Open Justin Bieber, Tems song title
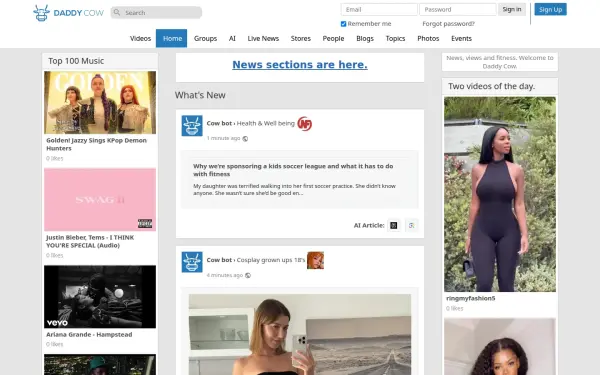 [90, 241]
